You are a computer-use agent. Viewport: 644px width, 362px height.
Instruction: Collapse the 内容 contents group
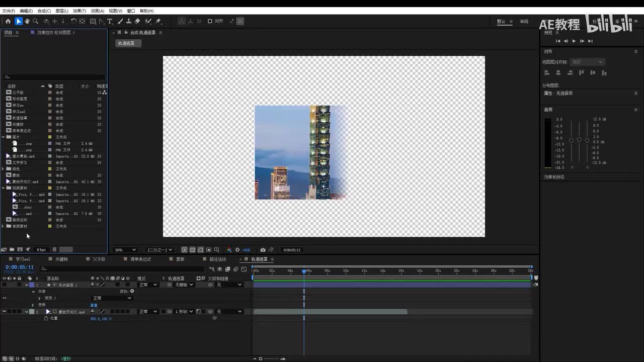tap(33, 291)
